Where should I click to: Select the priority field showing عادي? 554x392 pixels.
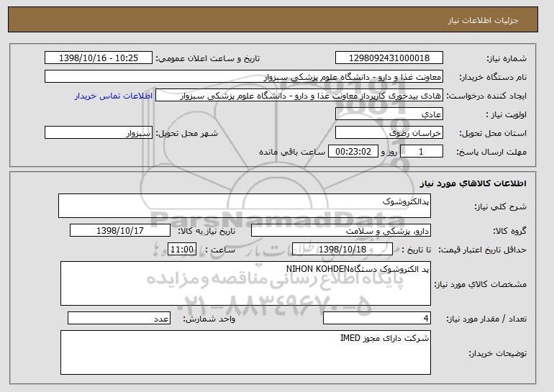click(x=389, y=114)
